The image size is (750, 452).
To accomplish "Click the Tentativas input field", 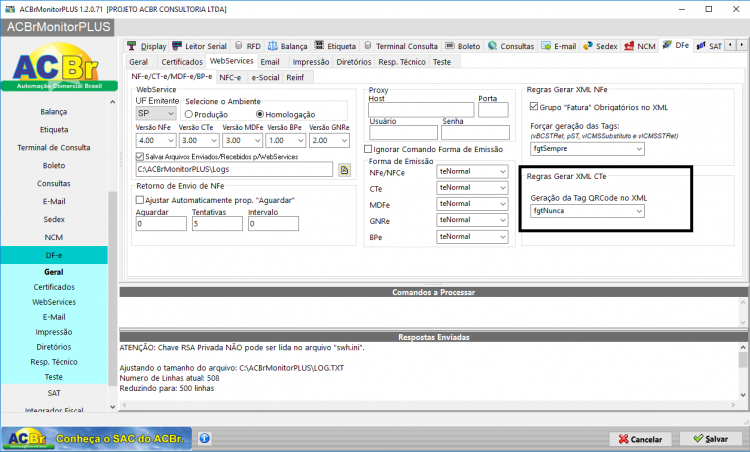I will point(217,223).
